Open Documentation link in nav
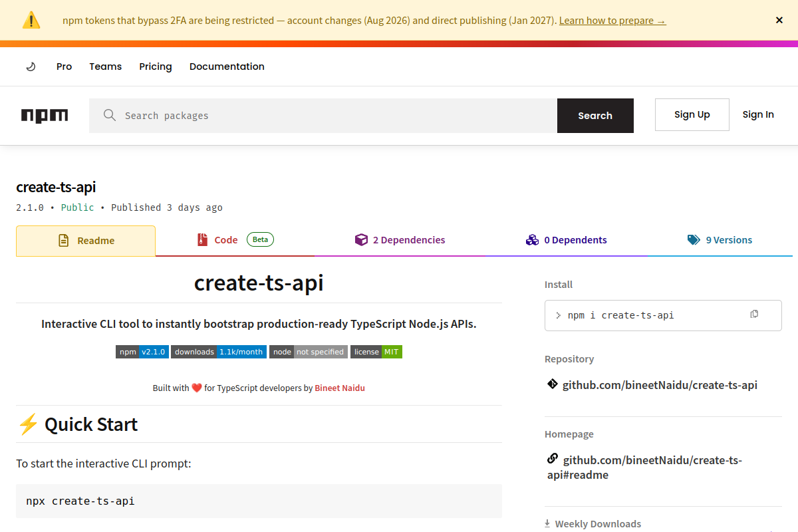 (227, 66)
